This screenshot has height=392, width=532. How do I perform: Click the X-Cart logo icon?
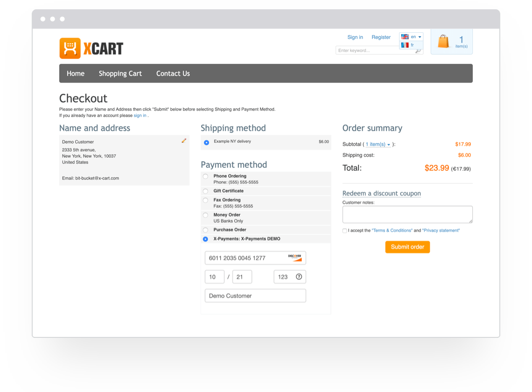point(70,48)
